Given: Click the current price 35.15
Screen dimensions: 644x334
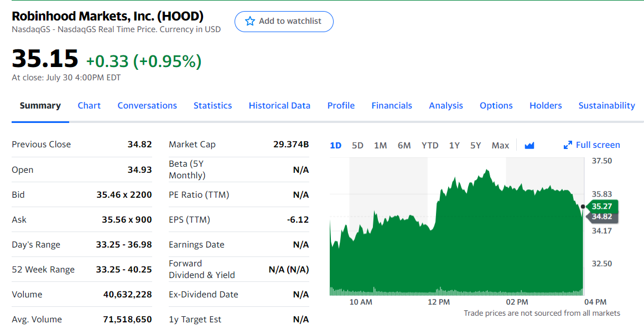Looking at the screenshot, I should pyautogui.click(x=45, y=58).
